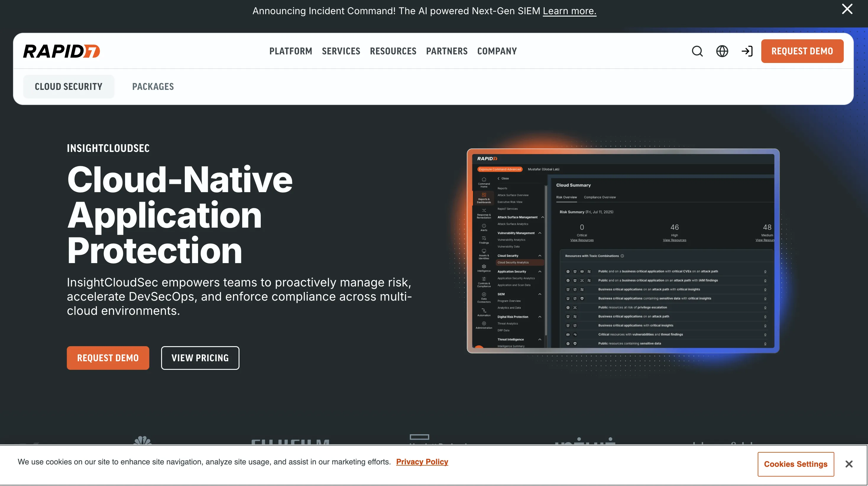The height and width of the screenshot is (486, 868).
Task: Follow the Learn more link
Action: tap(569, 11)
